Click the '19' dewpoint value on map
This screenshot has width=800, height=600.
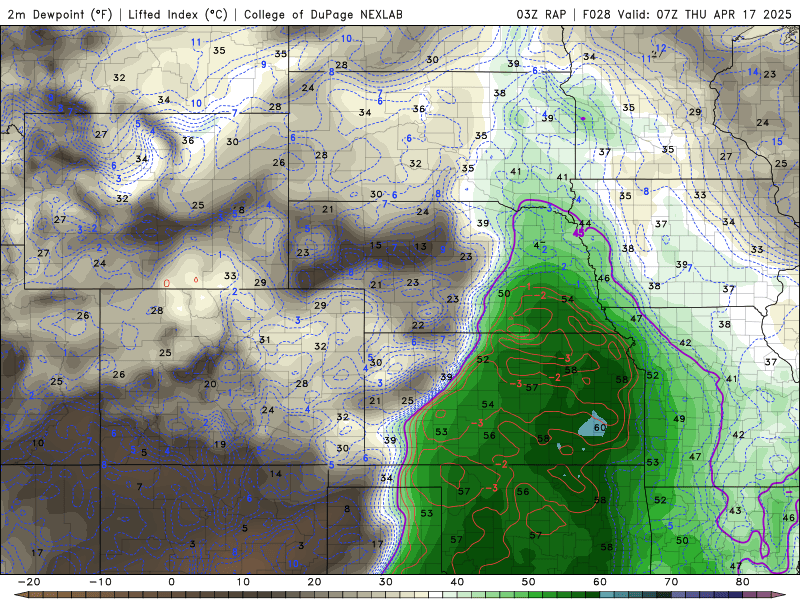click(x=220, y=444)
